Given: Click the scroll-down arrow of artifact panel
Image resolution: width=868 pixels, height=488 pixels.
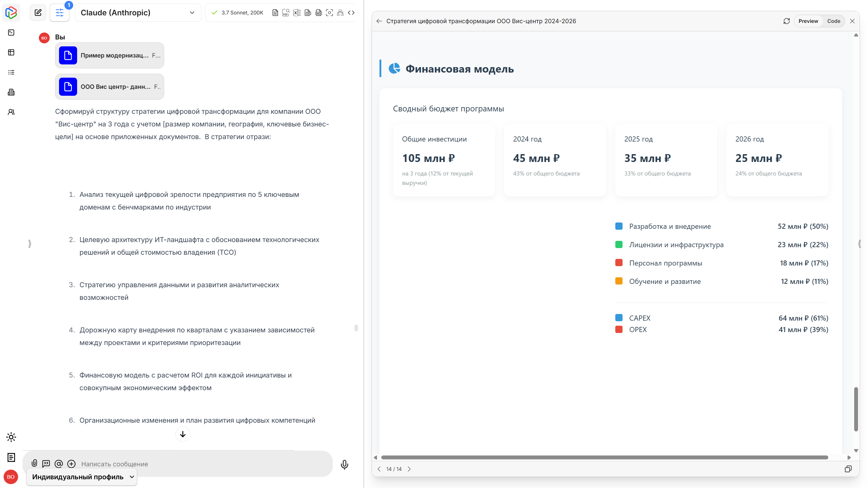Looking at the screenshot, I should tap(856, 451).
